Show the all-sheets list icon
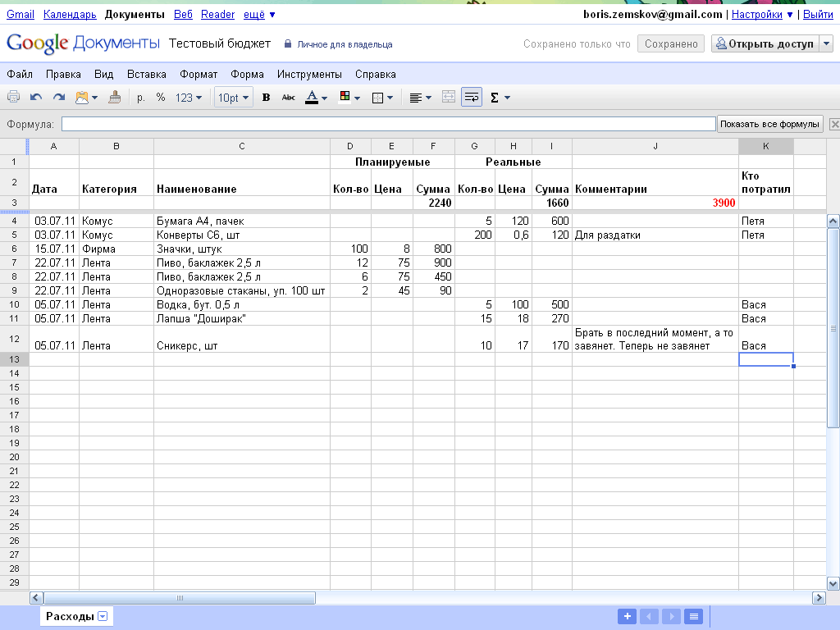This screenshot has height=630, width=840. point(693,617)
